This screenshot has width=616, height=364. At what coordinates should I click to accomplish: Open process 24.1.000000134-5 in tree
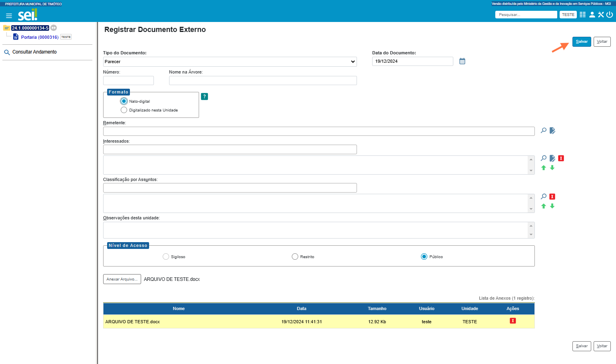point(30,28)
